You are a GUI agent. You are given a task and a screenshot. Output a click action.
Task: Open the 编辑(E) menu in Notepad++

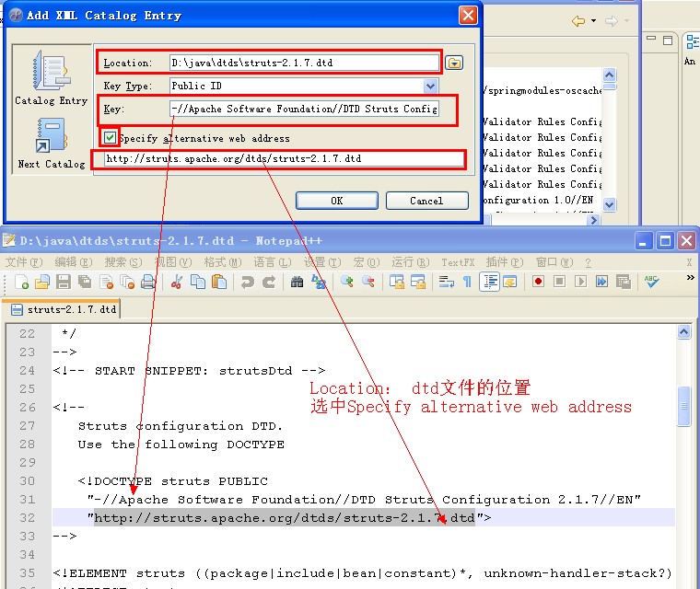point(73,262)
